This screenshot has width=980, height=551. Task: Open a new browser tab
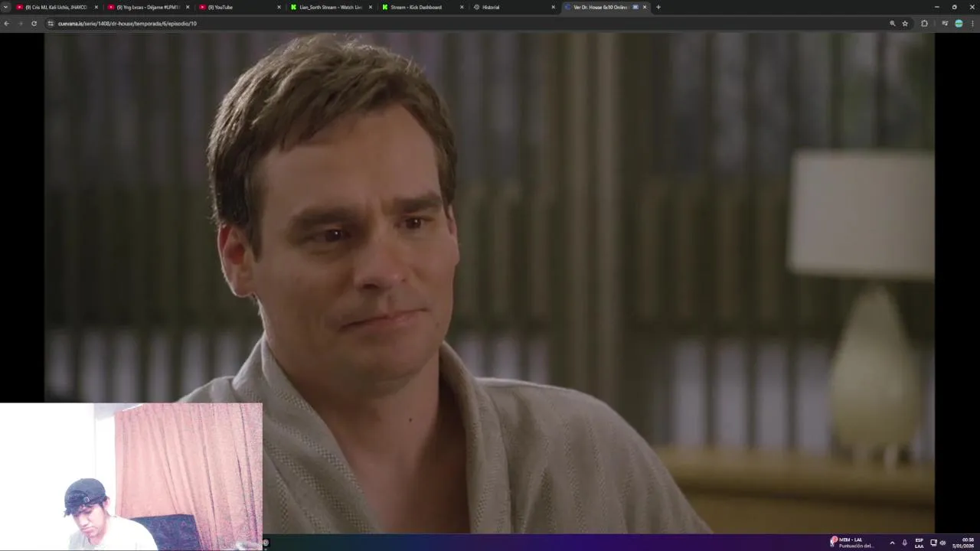658,7
